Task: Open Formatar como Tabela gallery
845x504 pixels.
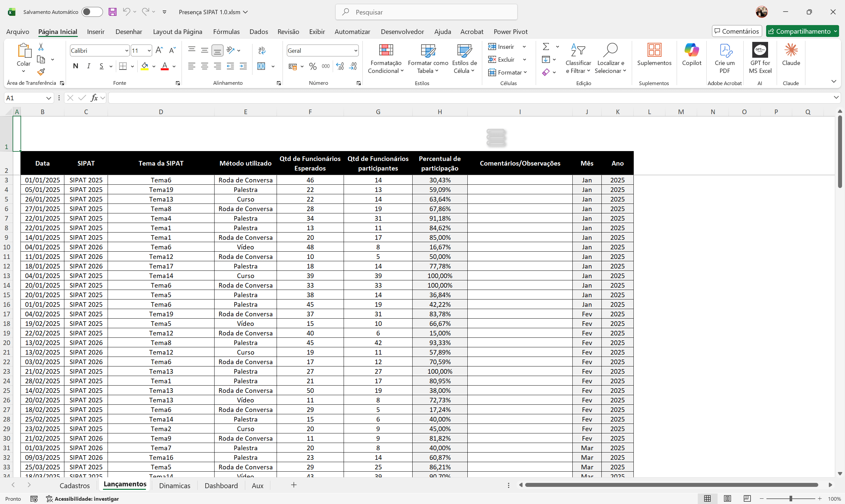Action: pos(428,59)
